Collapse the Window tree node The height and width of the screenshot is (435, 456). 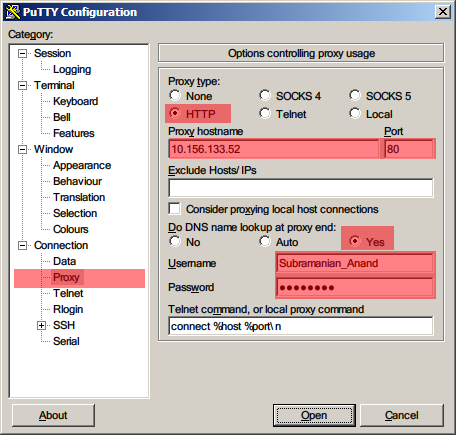point(22,149)
